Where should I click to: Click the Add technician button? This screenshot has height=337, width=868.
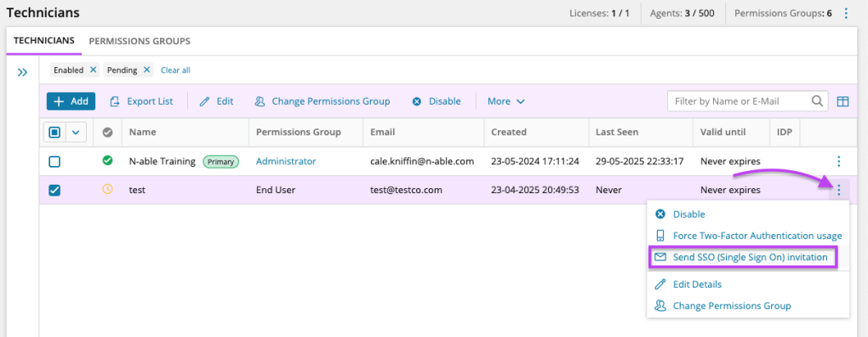(x=71, y=101)
